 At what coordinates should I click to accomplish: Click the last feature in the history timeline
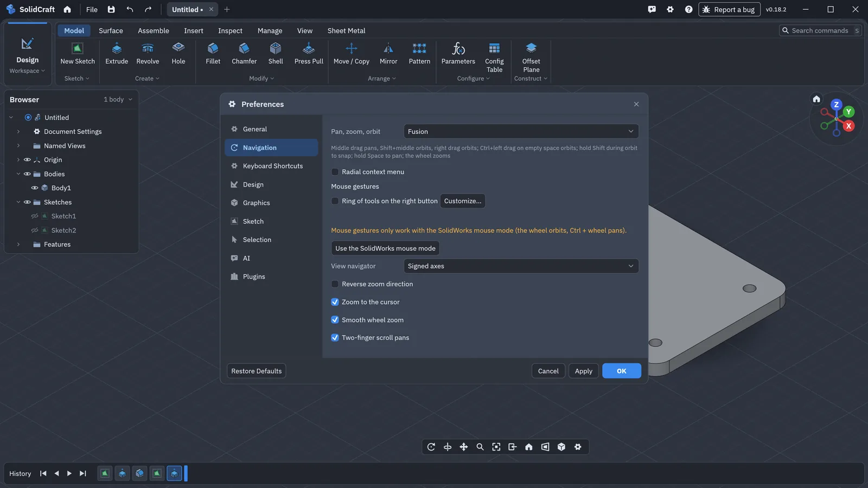(174, 473)
